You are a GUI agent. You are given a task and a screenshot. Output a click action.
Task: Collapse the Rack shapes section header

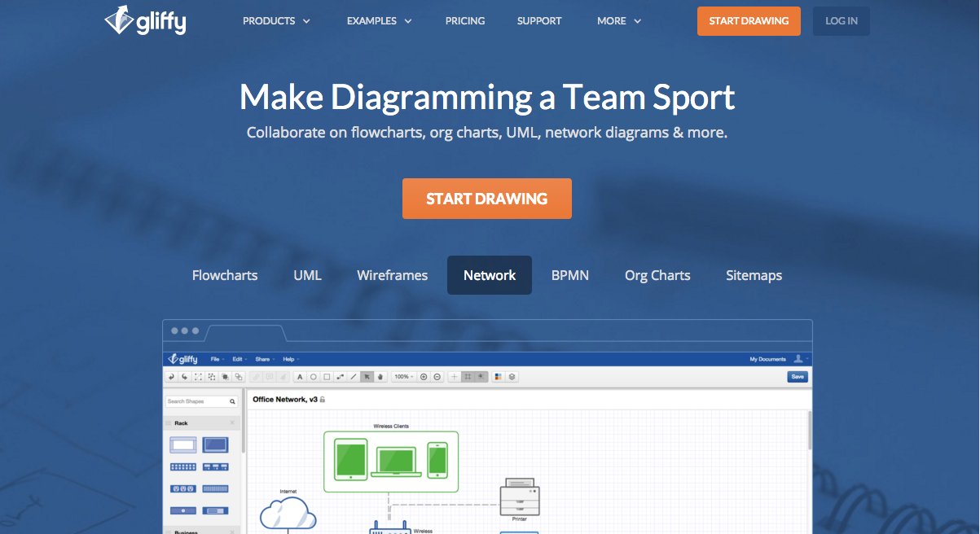[x=202, y=423]
